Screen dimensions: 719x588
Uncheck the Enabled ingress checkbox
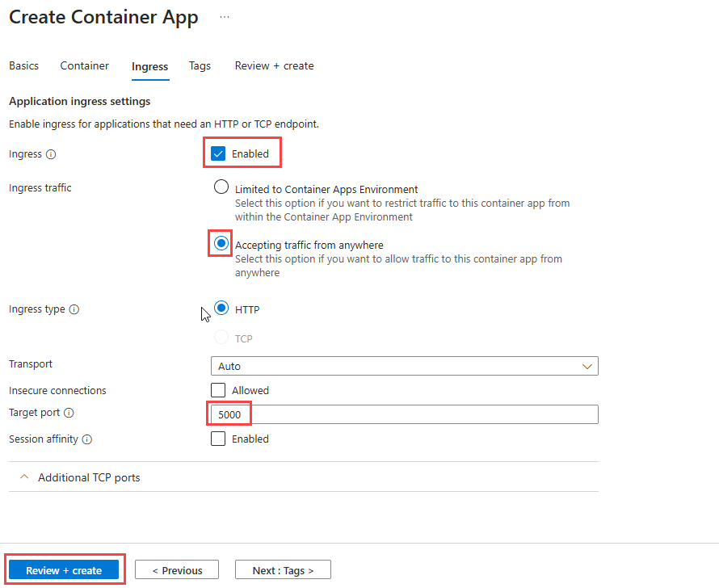coord(217,153)
